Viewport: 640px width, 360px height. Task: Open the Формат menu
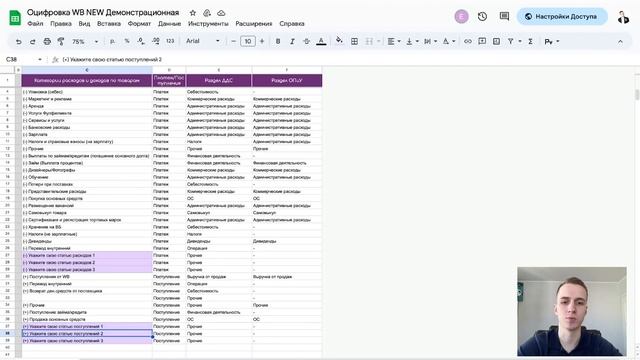[139, 24]
